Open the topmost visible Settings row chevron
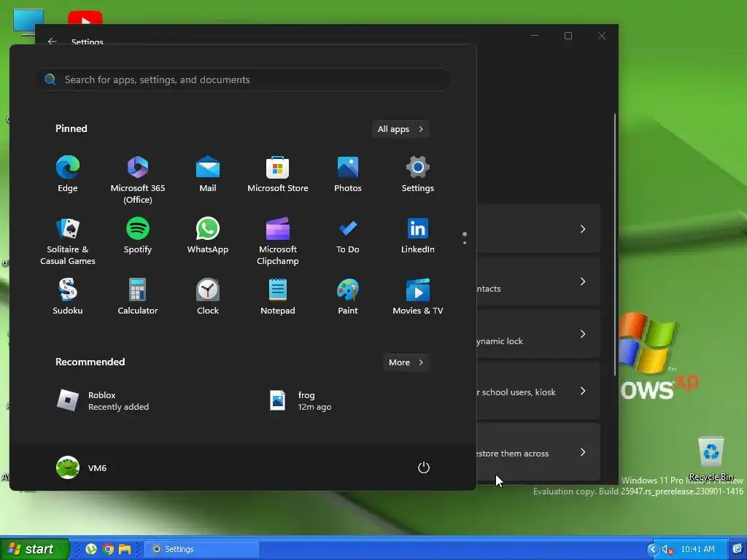Screen dimensions: 747x560 (583, 229)
